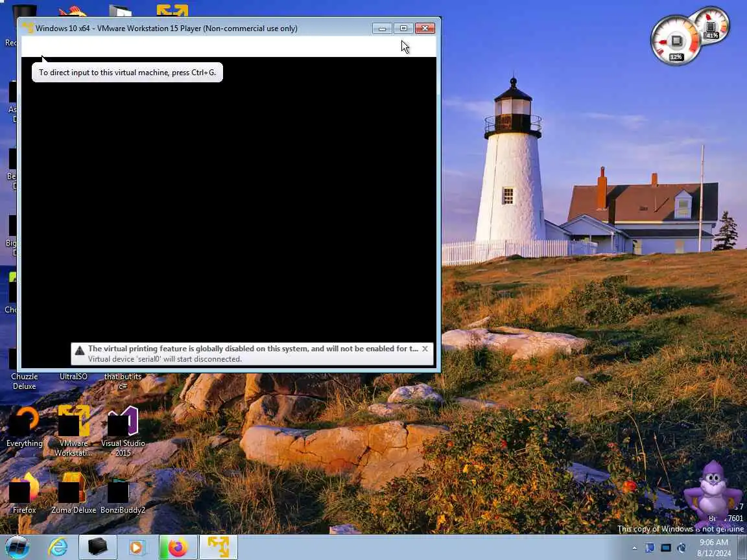This screenshot has height=560, width=747.
Task: Click the purple Bonzi gorilla character
Action: click(712, 493)
